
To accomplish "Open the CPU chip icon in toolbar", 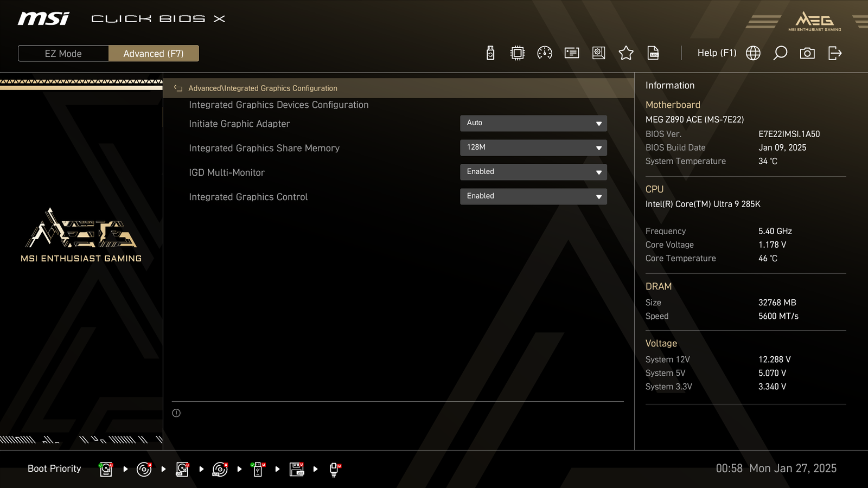I will click(x=518, y=53).
